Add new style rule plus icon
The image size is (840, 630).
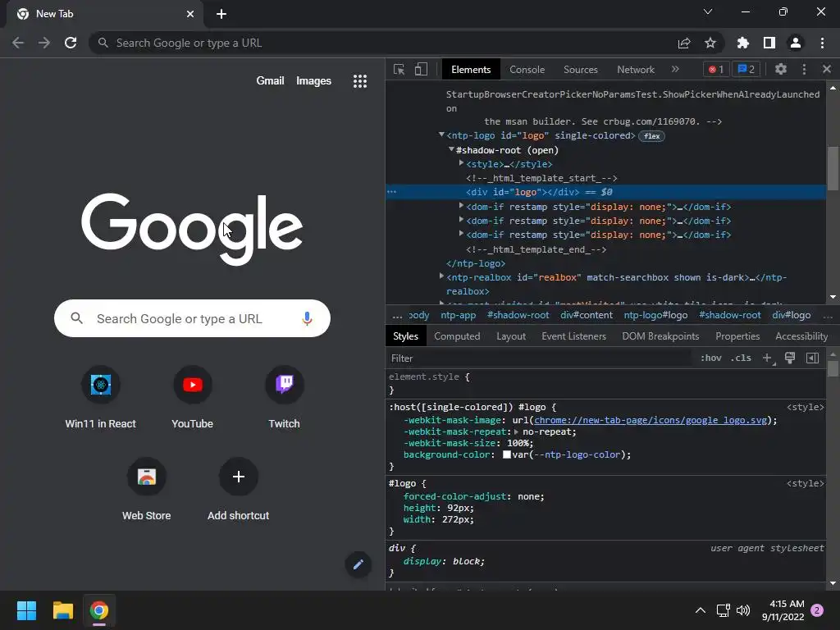point(768,358)
